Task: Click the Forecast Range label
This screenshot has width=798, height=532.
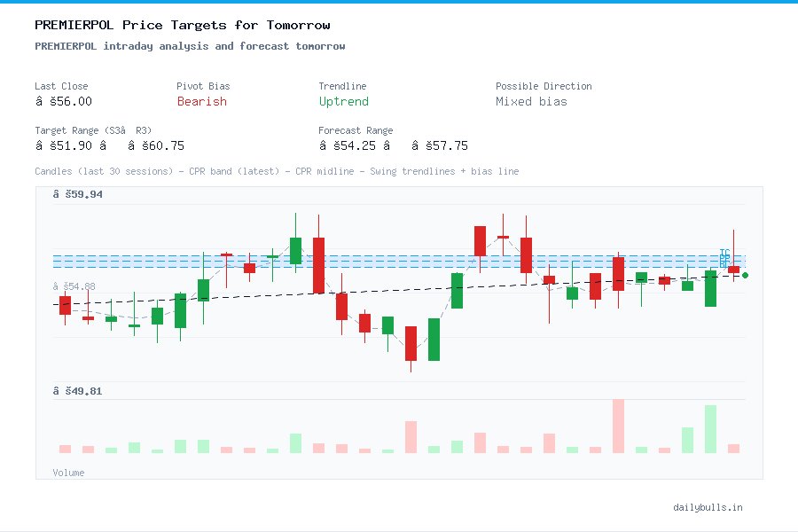Action: [x=356, y=130]
